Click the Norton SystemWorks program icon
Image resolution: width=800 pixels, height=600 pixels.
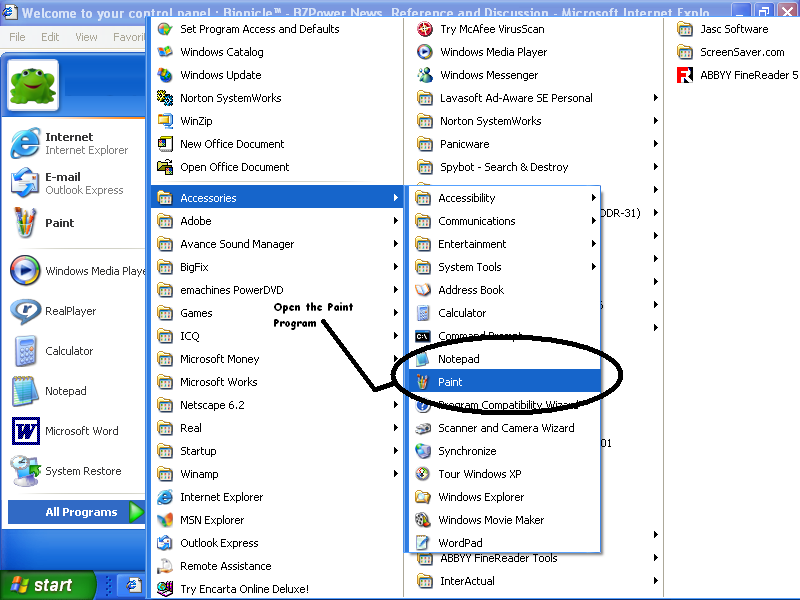(165, 97)
